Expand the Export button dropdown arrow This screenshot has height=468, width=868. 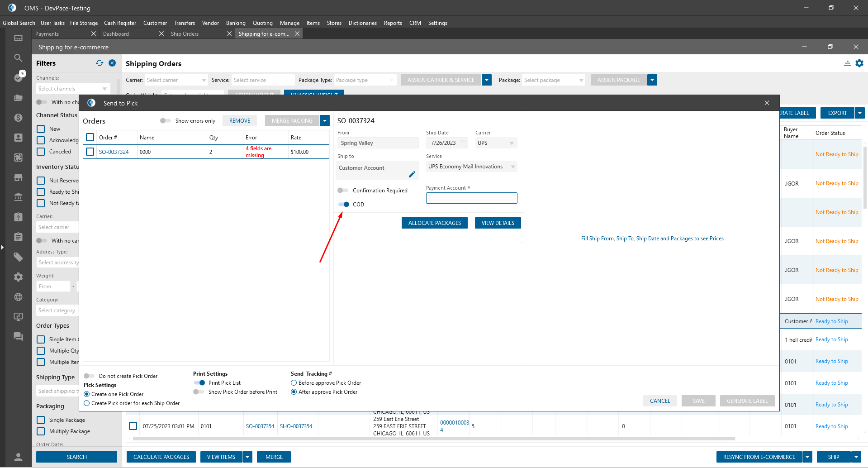(x=860, y=113)
